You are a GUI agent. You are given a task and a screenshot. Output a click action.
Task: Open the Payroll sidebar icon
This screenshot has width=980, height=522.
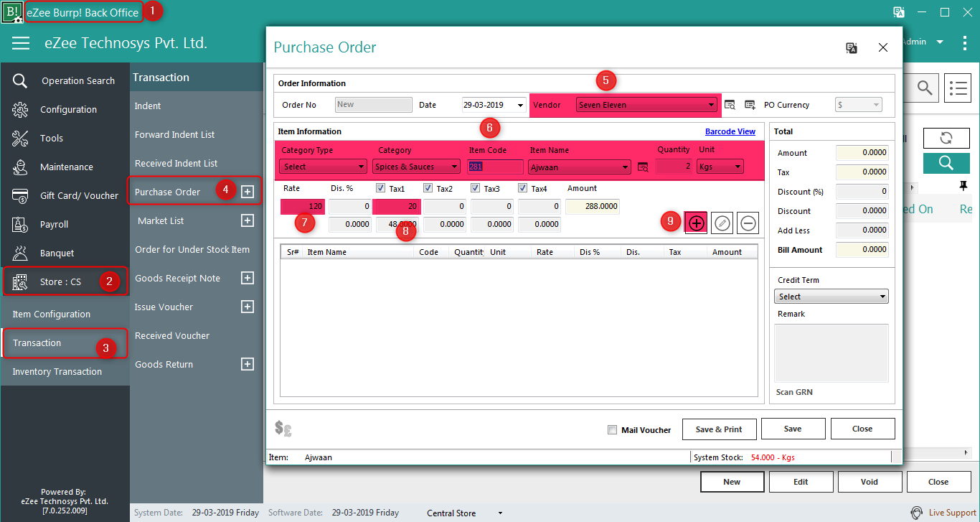click(20, 224)
